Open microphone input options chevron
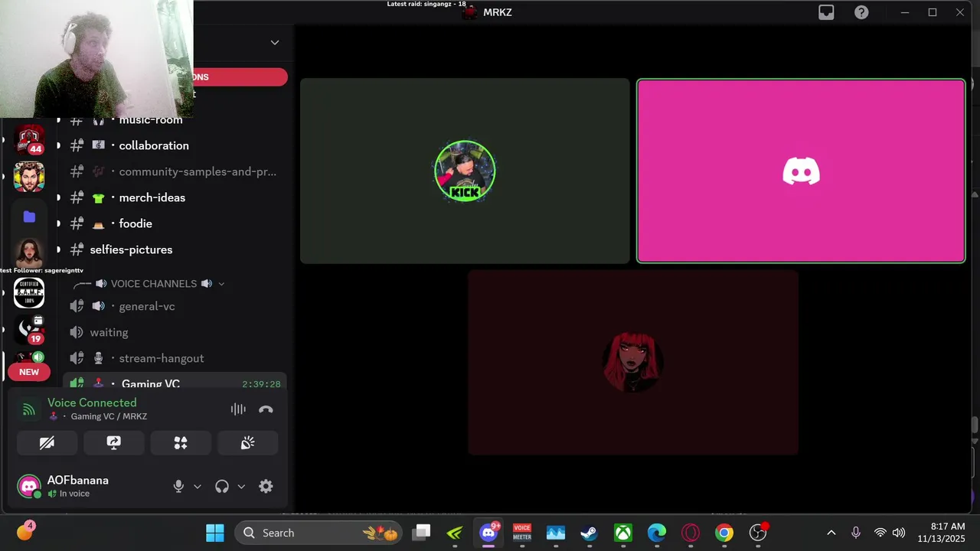 coord(198,486)
